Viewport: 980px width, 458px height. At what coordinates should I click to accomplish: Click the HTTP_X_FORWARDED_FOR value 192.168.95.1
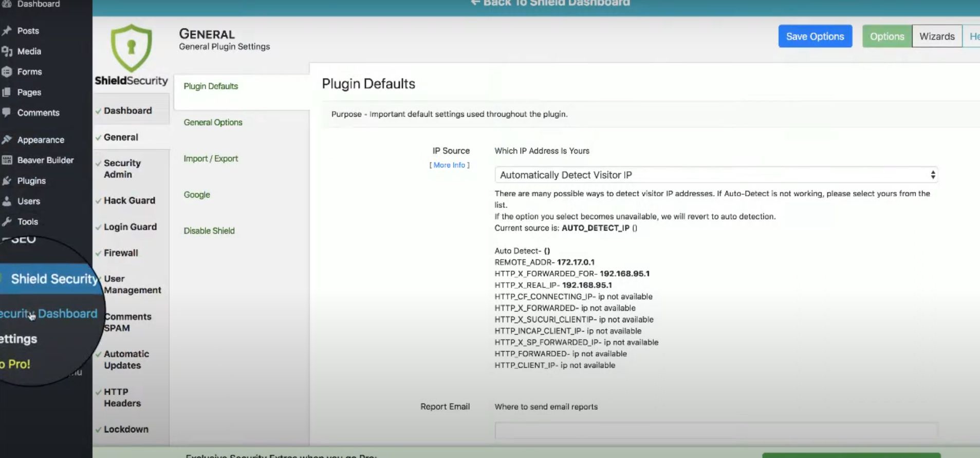[x=624, y=274]
